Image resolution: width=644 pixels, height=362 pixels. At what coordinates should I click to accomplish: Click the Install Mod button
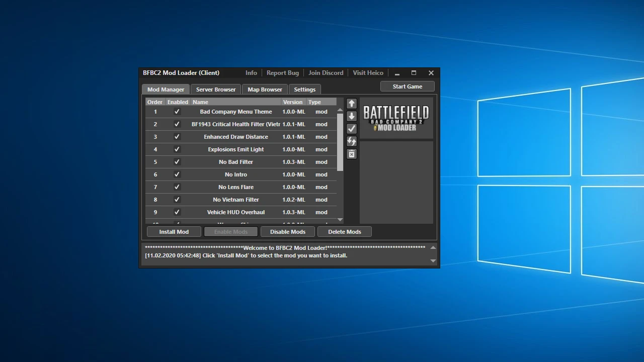174,232
